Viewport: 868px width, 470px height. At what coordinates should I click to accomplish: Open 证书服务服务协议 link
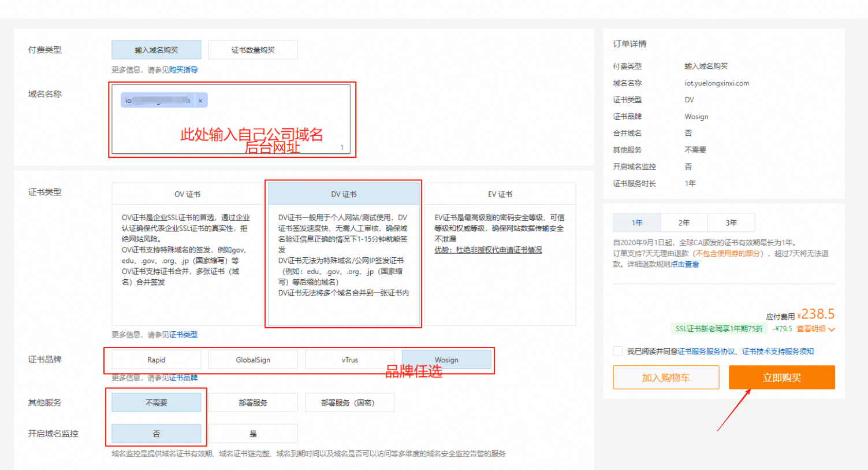click(706, 351)
